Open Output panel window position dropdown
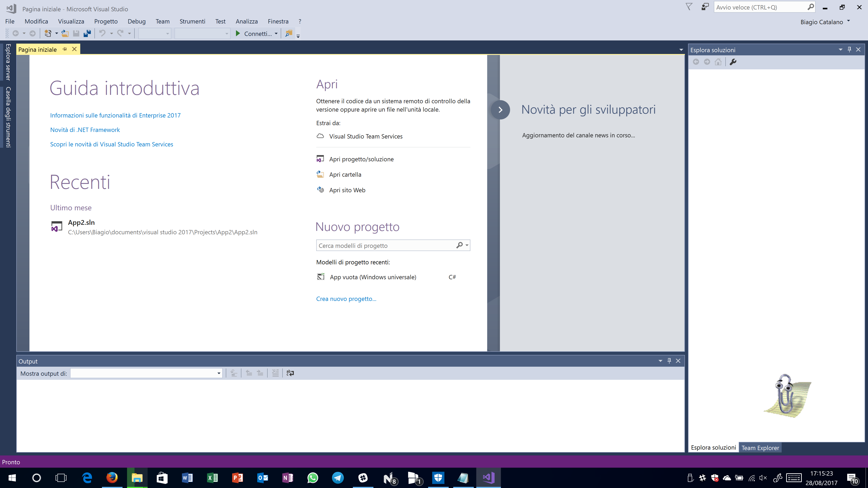Image resolution: width=868 pixels, height=488 pixels. click(x=660, y=361)
